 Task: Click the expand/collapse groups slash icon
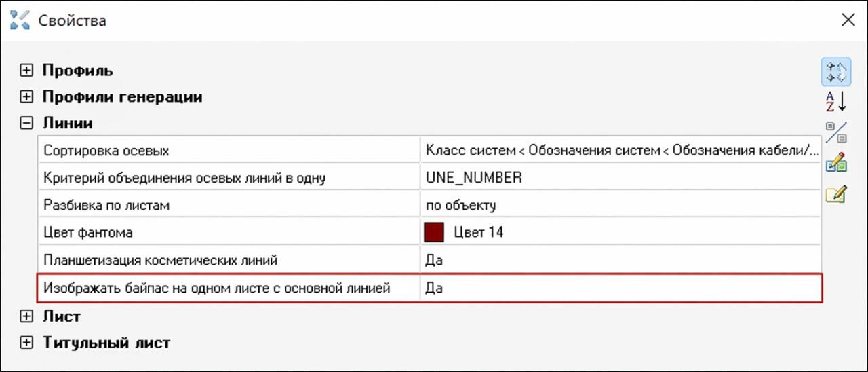pyautogui.click(x=836, y=132)
